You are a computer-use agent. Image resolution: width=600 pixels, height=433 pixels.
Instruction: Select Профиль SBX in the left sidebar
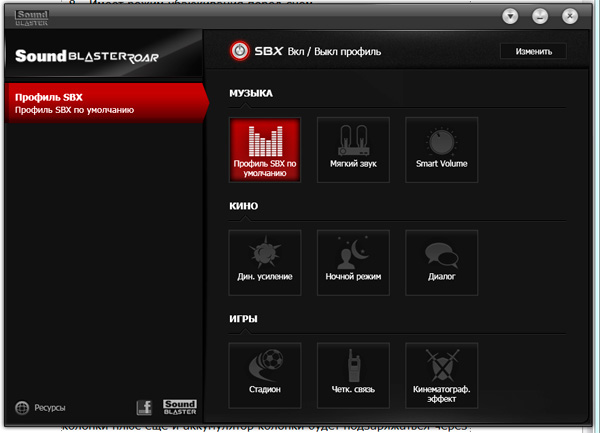[100, 103]
